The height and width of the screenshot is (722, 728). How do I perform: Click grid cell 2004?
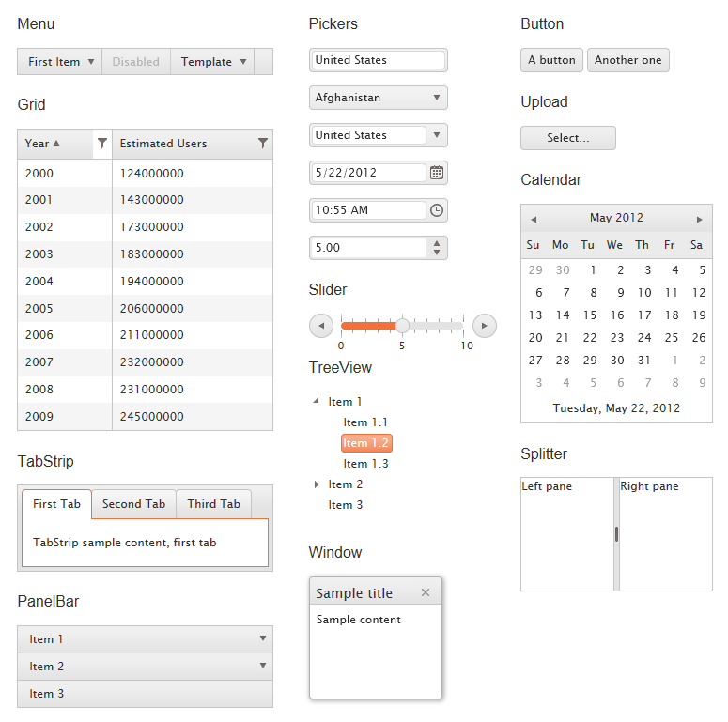pyautogui.click(x=65, y=281)
